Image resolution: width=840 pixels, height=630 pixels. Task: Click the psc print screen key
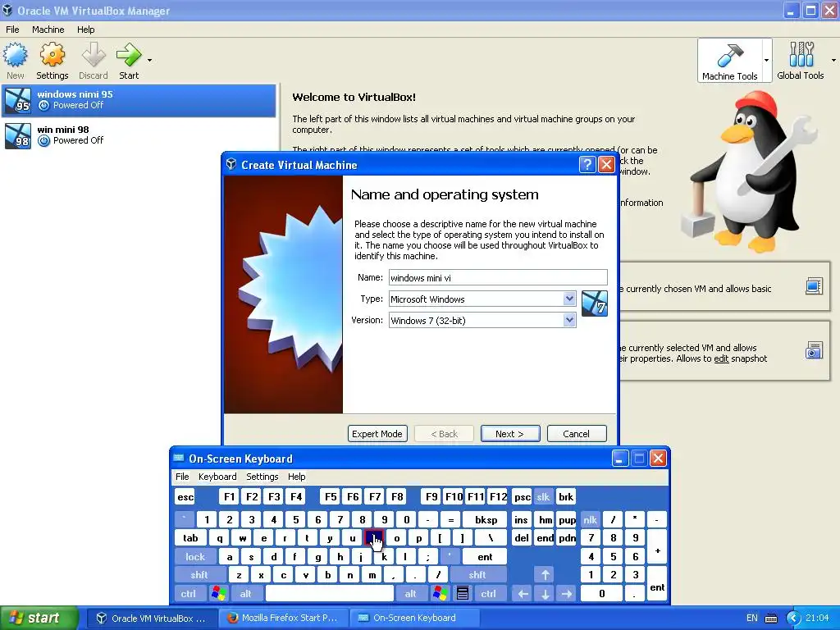point(522,497)
